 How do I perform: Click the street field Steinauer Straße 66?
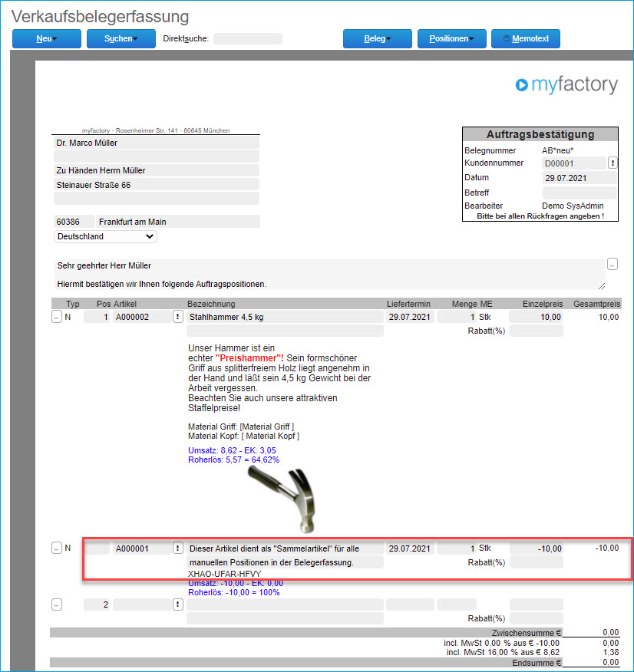coord(157,185)
